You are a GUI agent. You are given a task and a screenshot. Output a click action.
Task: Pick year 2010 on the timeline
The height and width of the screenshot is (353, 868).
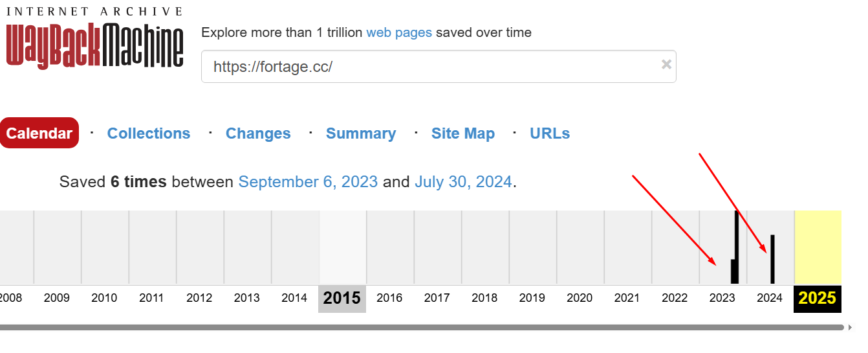click(x=104, y=299)
